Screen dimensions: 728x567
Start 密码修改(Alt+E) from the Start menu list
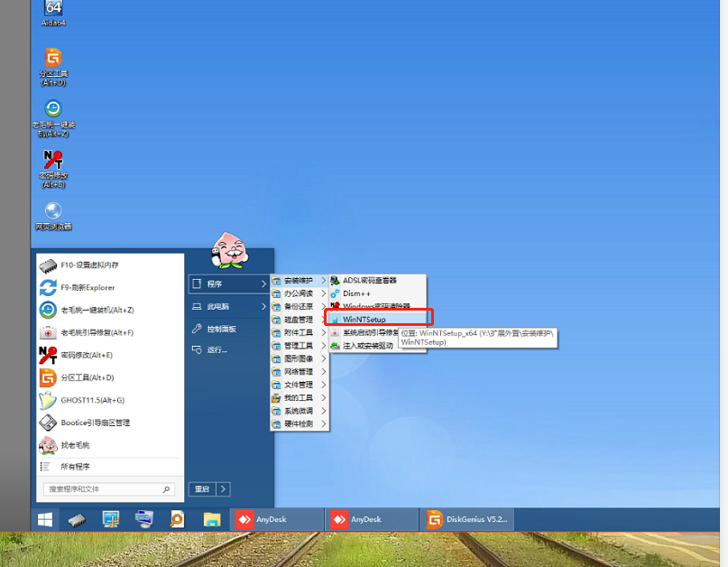click(x=110, y=355)
